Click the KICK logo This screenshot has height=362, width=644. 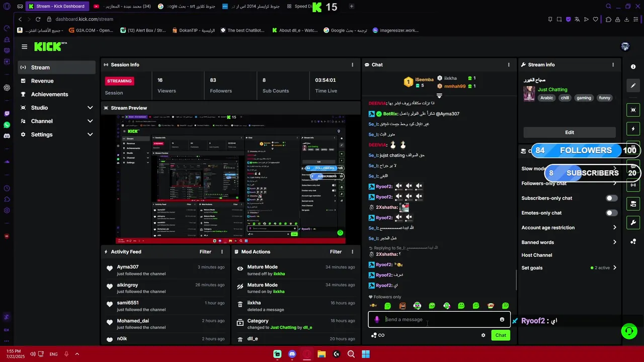[x=50, y=47]
